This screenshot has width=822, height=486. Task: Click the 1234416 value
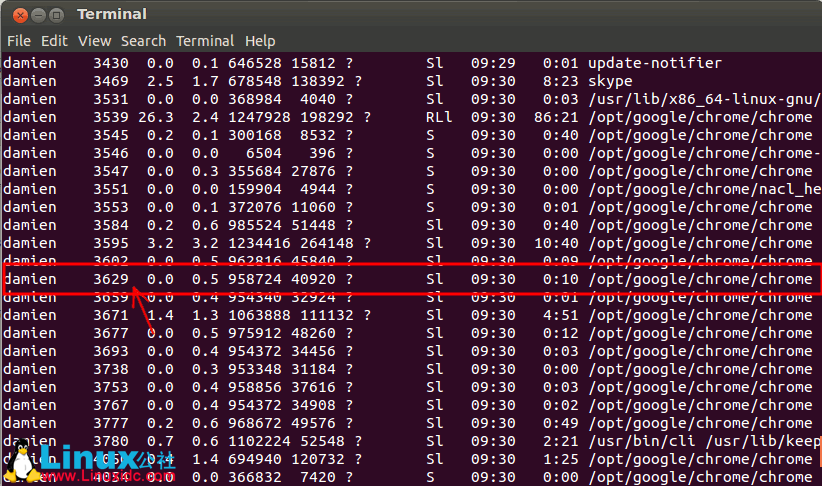259,243
